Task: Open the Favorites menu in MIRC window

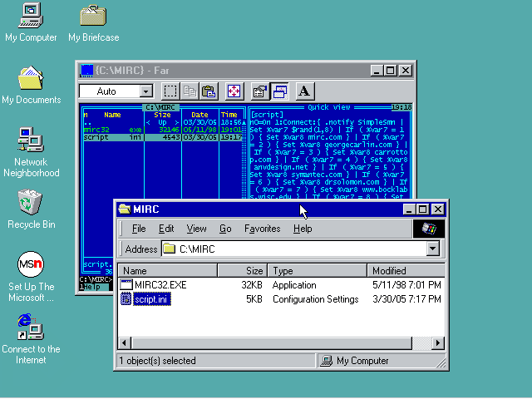Action: pyautogui.click(x=263, y=229)
